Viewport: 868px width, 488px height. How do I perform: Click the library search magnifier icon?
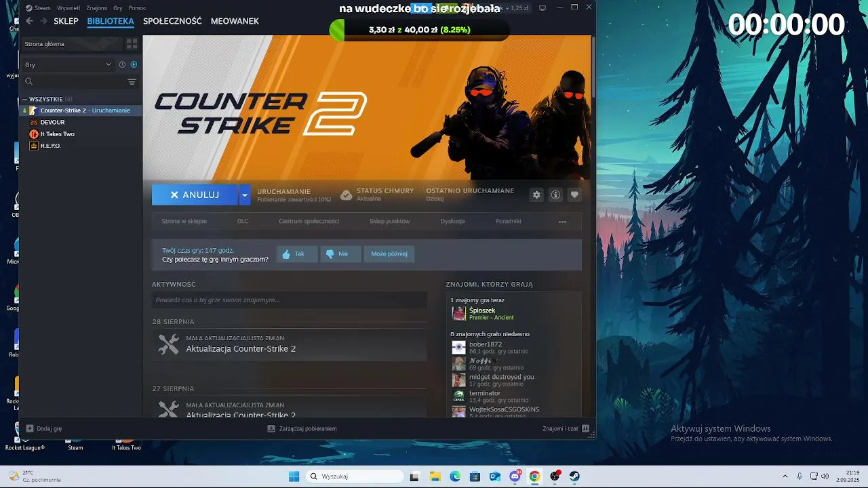[x=29, y=81]
